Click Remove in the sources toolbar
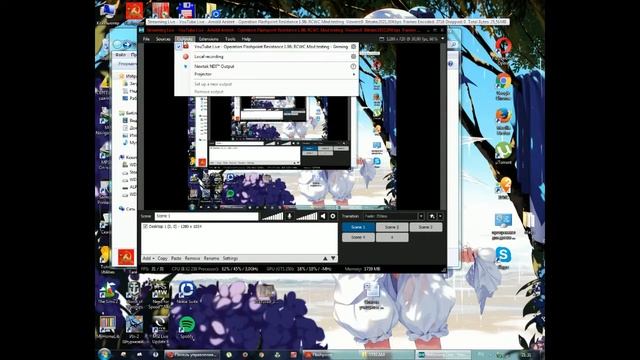Image resolution: width=640 pixels, height=360 pixels. point(192,258)
